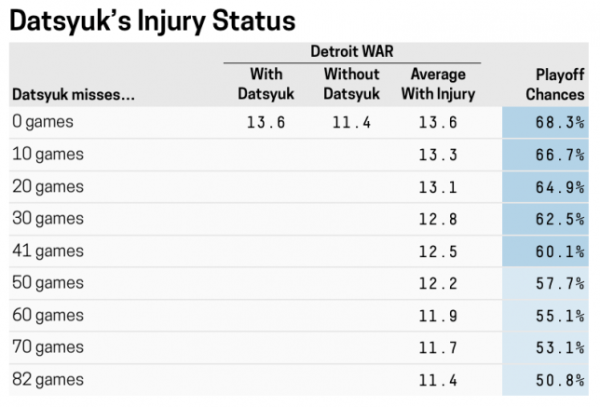Click the "Without Datsyuk" column header

pos(350,84)
